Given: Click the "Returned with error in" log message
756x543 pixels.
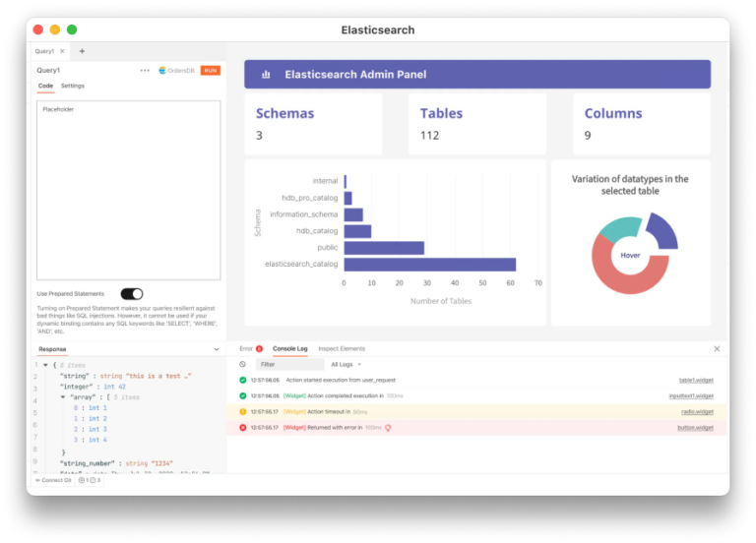Looking at the screenshot, I should pos(335,428).
